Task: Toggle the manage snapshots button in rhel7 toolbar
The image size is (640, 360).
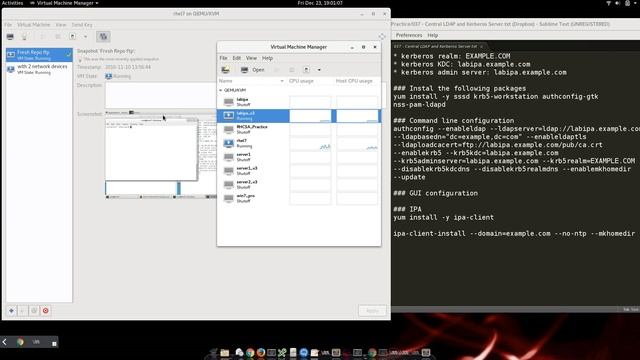Action: tap(103, 37)
